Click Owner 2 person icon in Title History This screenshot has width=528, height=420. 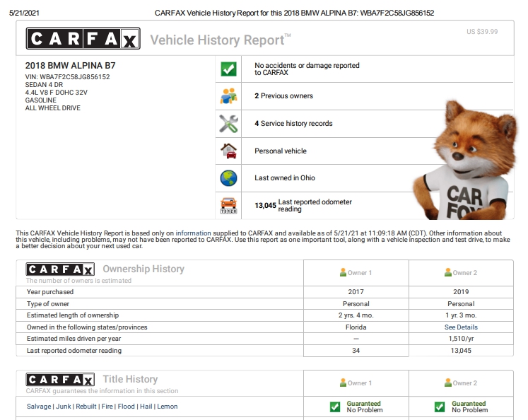[448, 383]
